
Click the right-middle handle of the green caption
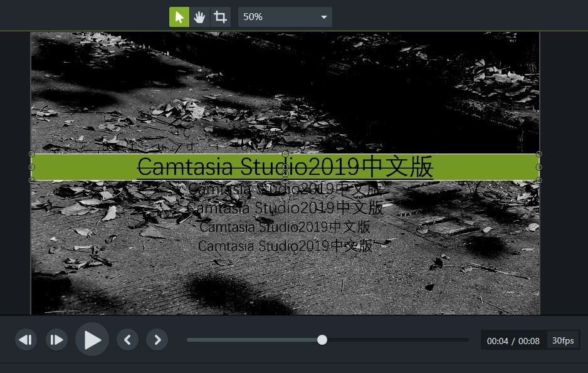point(539,167)
